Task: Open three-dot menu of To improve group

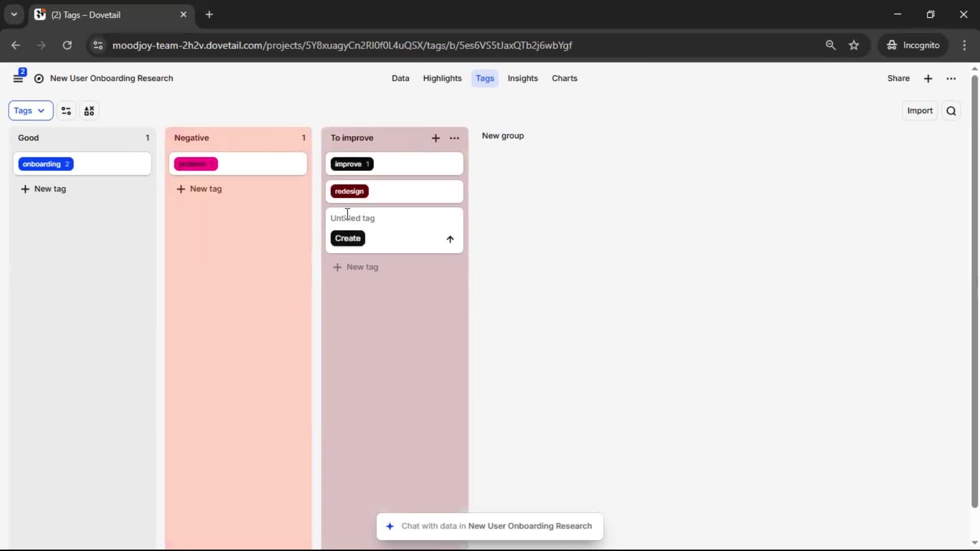Action: (454, 138)
